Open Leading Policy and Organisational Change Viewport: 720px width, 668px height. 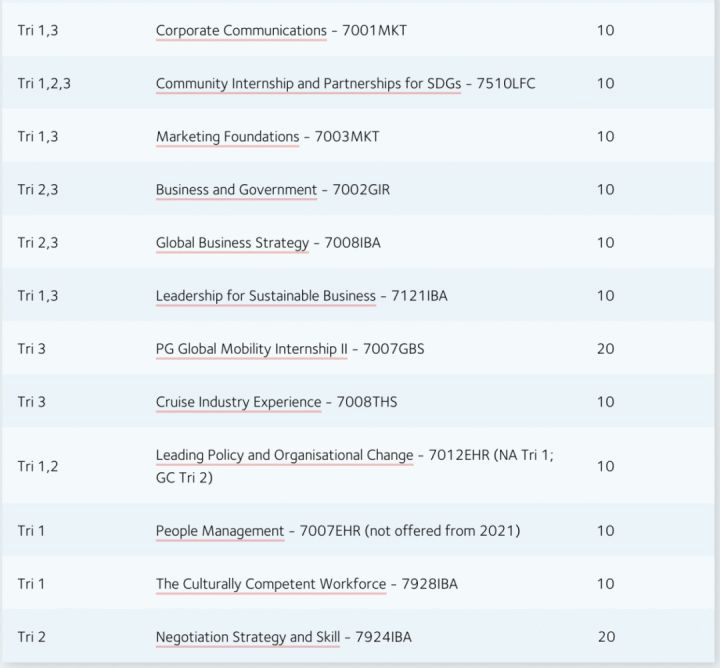(284, 455)
